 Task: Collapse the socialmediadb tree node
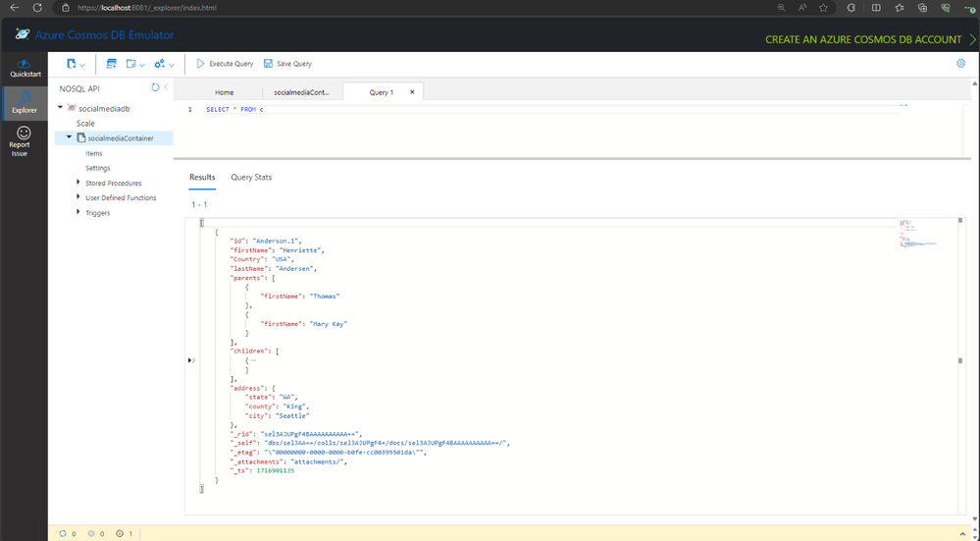(61, 108)
